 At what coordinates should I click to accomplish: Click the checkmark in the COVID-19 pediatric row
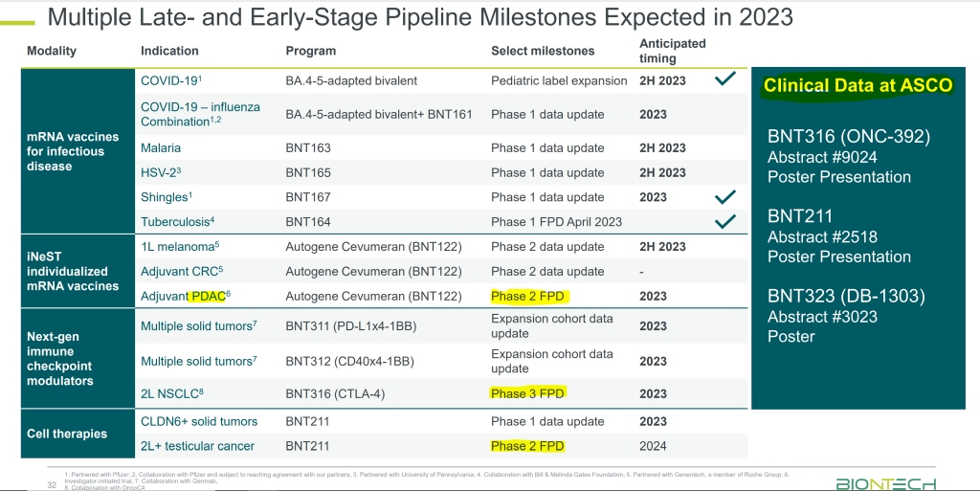725,80
